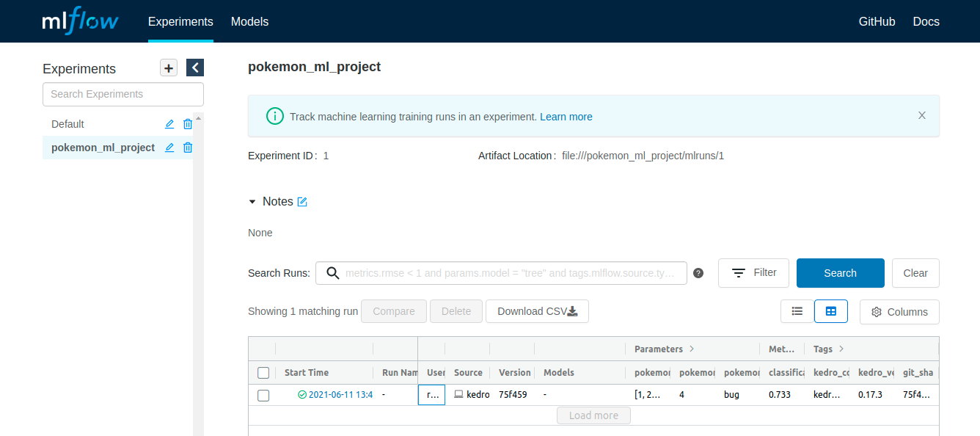
Task: Switch to list view of runs
Action: [797, 310]
